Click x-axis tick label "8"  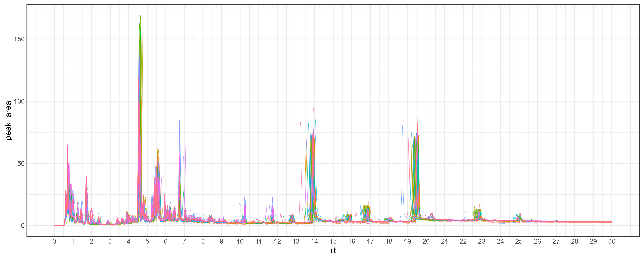[x=203, y=241]
